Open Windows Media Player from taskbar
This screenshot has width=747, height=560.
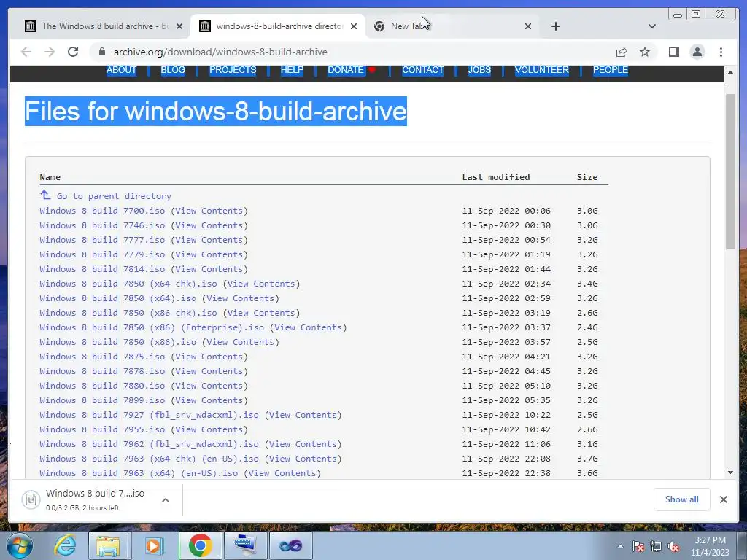click(153, 545)
